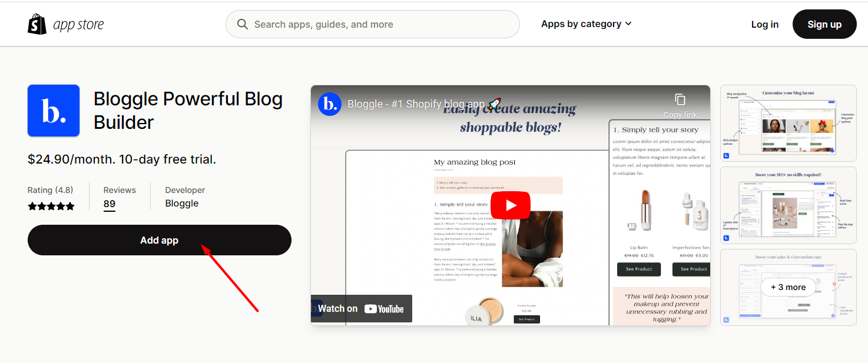The height and width of the screenshot is (363, 868).
Task: Click the Shopify bag logo
Action: (x=37, y=24)
